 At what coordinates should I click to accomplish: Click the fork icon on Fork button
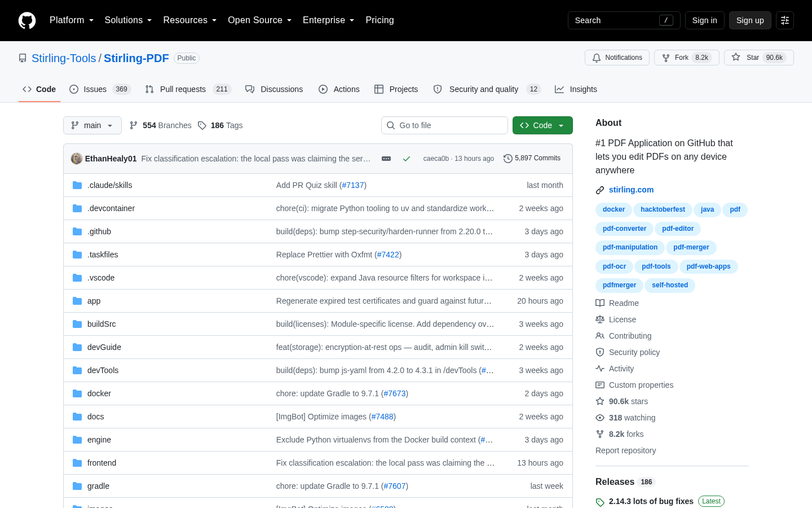click(x=666, y=58)
